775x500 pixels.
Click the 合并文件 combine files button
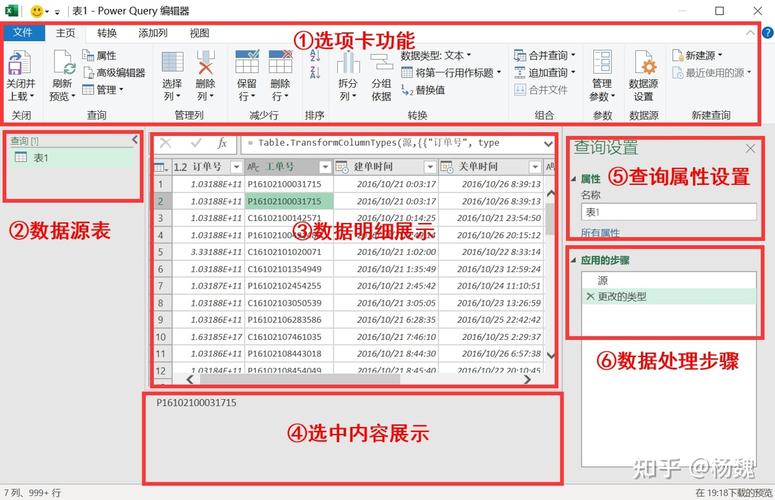[541, 89]
